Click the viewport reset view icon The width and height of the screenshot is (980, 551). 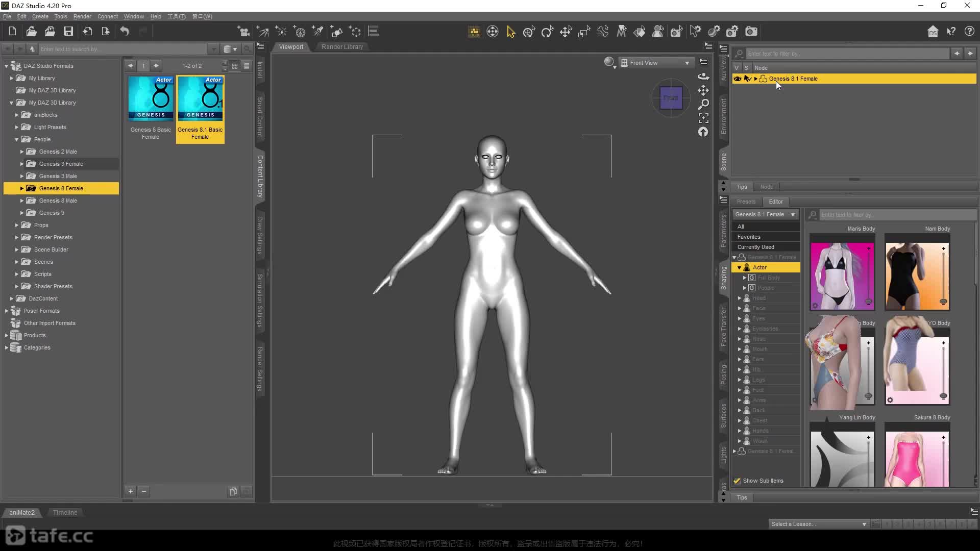tap(703, 132)
